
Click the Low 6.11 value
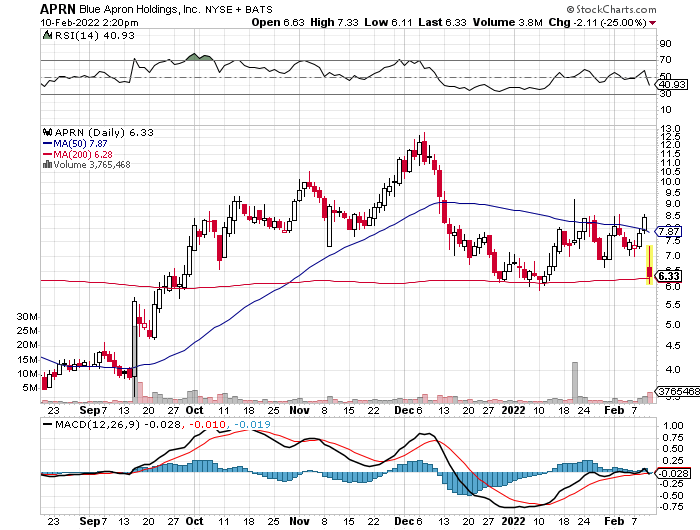point(388,22)
